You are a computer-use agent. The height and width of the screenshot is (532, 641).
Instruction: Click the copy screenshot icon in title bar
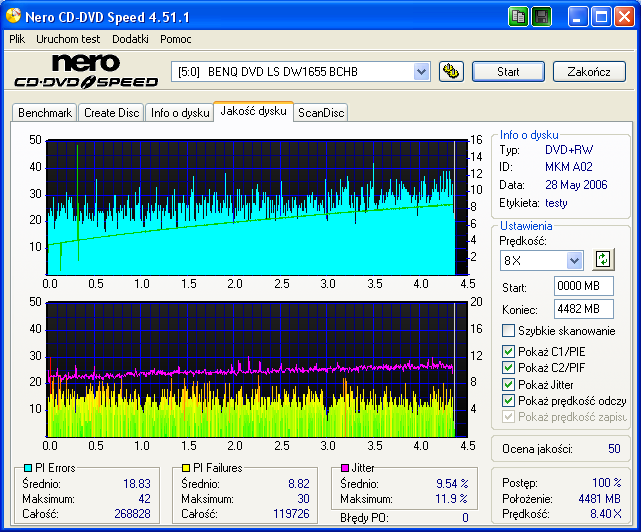click(x=518, y=17)
